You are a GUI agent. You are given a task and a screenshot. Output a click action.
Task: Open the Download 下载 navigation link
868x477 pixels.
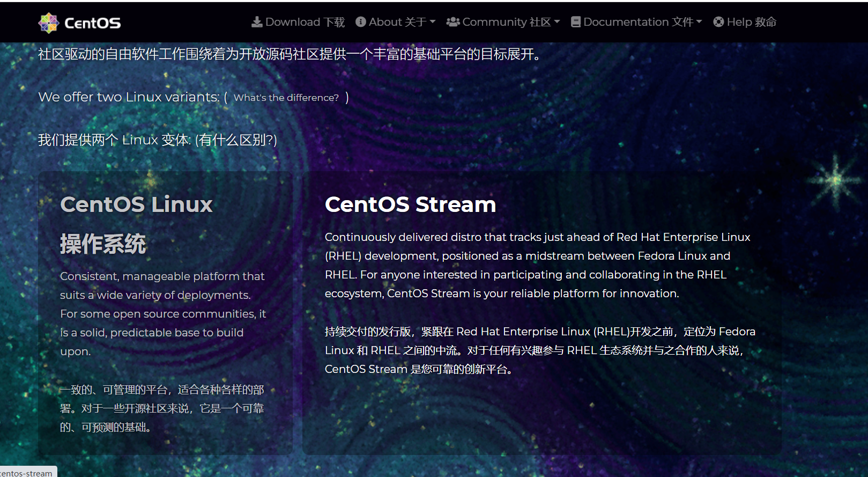(x=298, y=22)
